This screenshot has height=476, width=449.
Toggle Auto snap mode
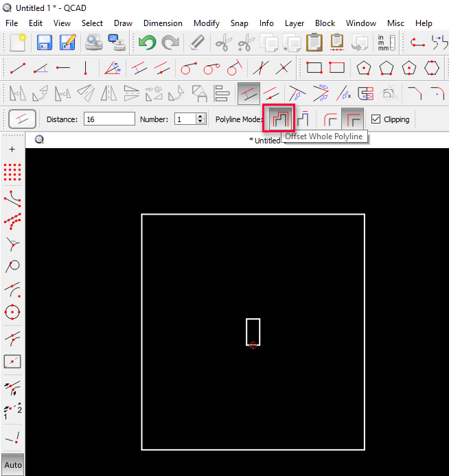[x=13, y=465]
